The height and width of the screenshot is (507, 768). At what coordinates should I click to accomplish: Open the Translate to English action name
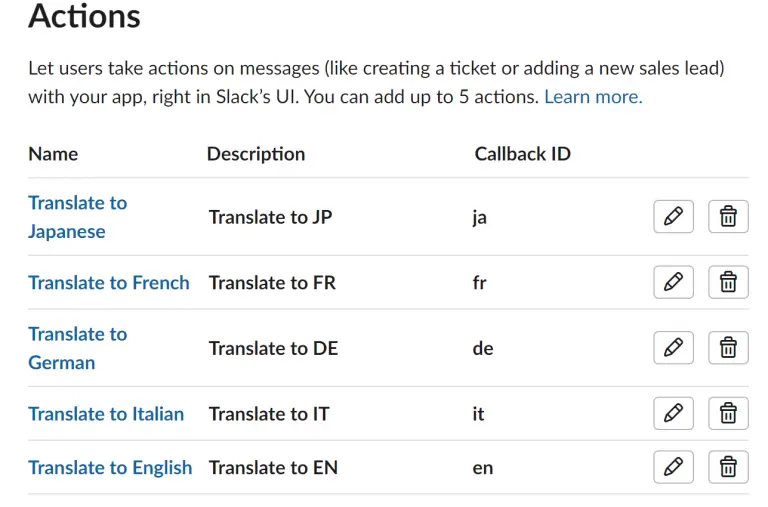[x=110, y=468]
